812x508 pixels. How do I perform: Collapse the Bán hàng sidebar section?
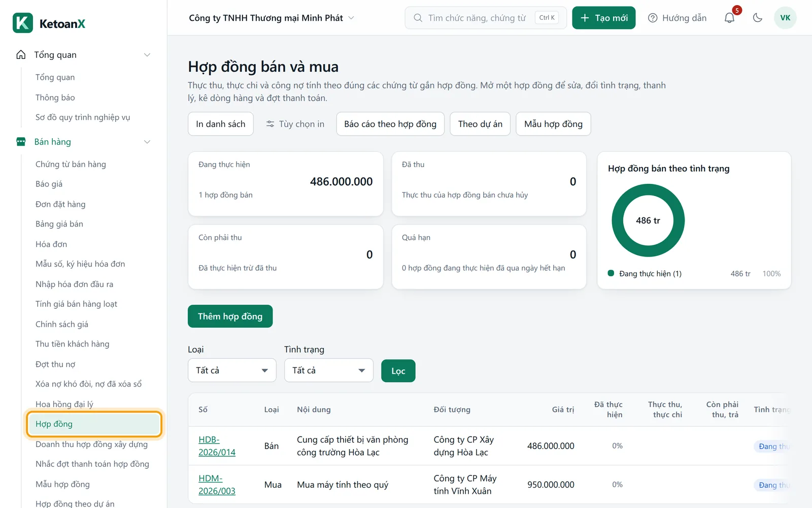pyautogui.click(x=147, y=142)
